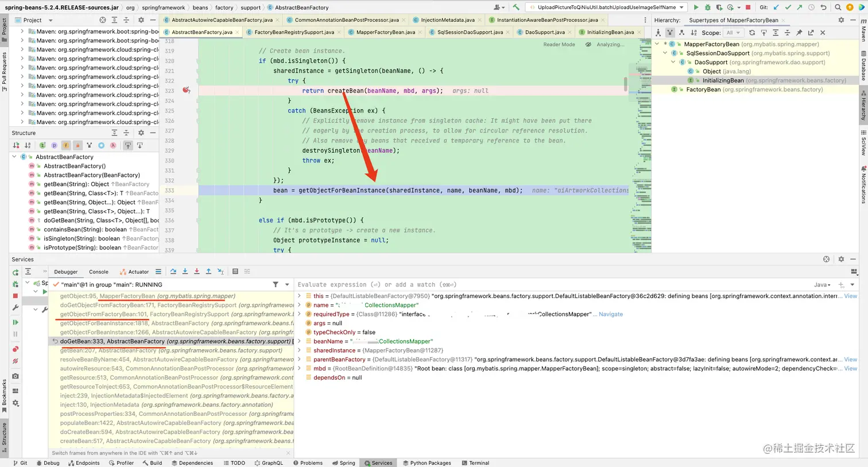Toggle Show Properties in Structure toolbar
Image resolution: width=868 pixels, height=467 pixels.
[54, 145]
